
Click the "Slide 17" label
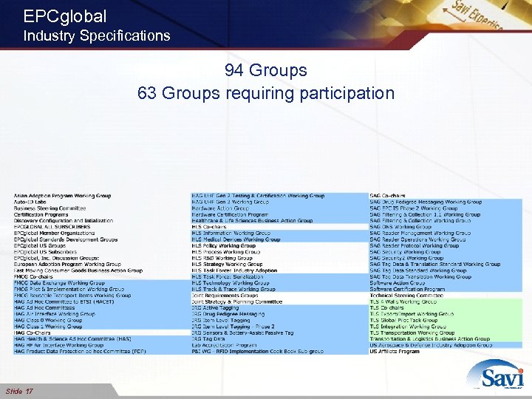[19, 391]
